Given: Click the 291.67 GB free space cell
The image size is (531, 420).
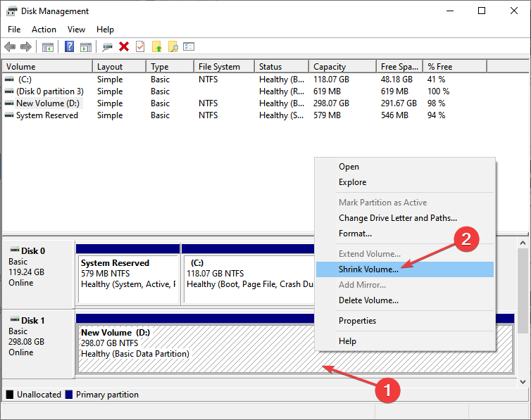Looking at the screenshot, I should (399, 103).
